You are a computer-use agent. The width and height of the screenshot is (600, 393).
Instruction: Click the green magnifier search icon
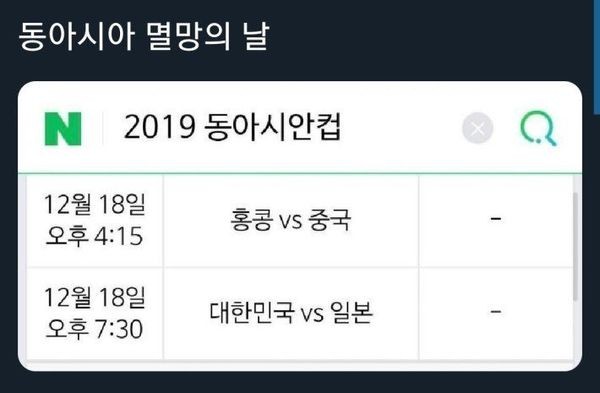point(538,128)
